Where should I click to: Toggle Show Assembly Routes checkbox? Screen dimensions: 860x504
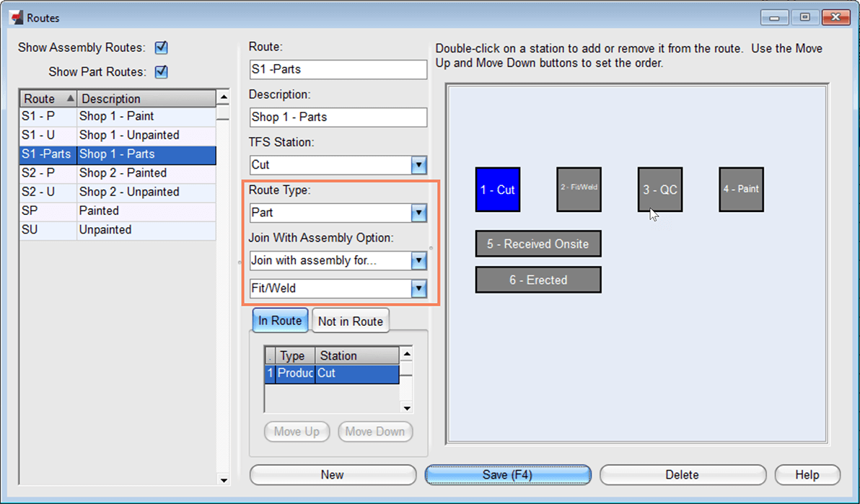[162, 48]
